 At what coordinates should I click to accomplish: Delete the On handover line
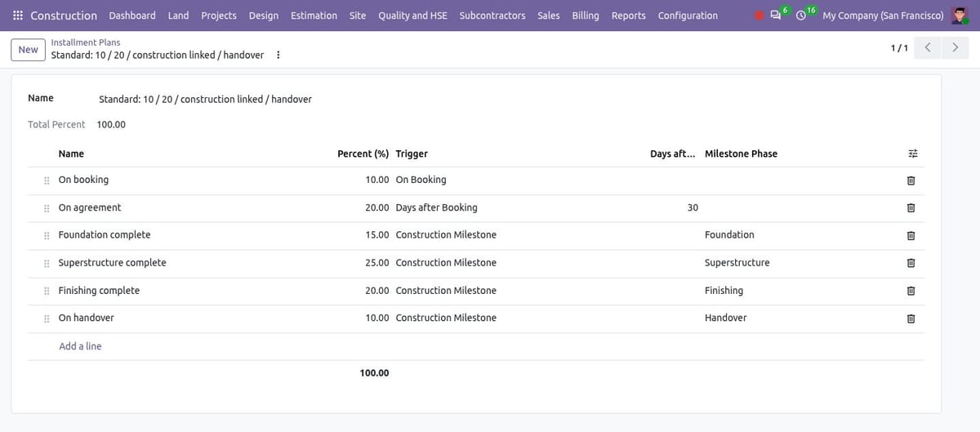(x=911, y=318)
